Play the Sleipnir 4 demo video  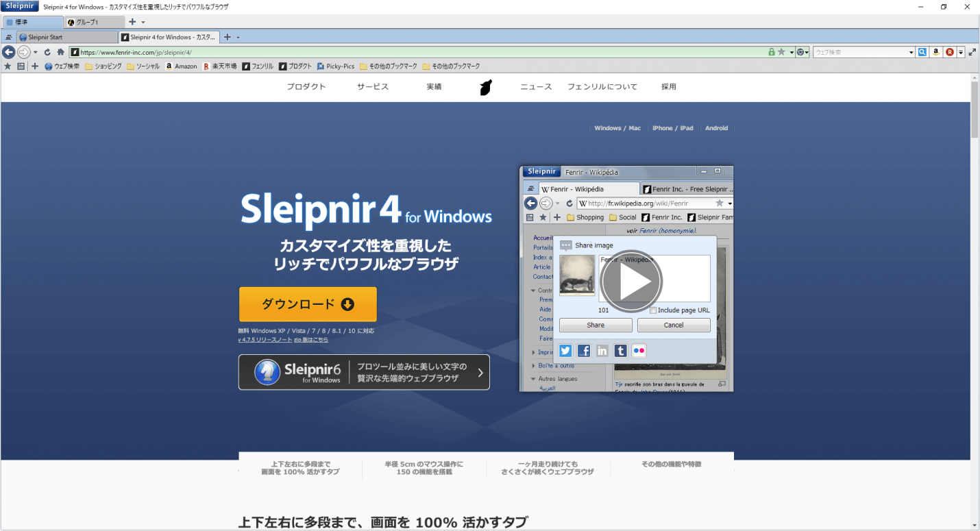tap(630, 281)
